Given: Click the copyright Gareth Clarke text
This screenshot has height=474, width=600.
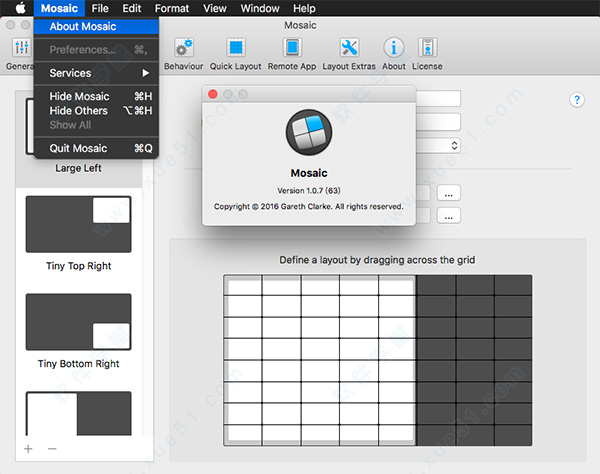Looking at the screenshot, I should 309,207.
